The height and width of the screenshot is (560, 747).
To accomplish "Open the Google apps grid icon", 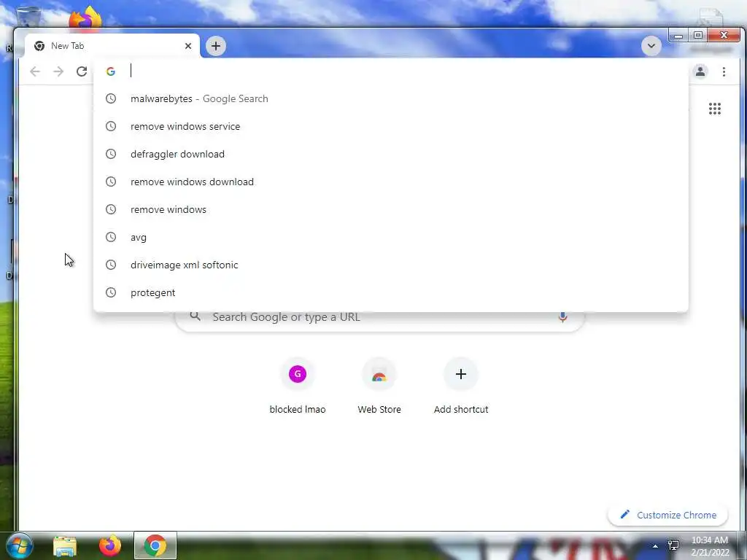I will click(x=715, y=109).
